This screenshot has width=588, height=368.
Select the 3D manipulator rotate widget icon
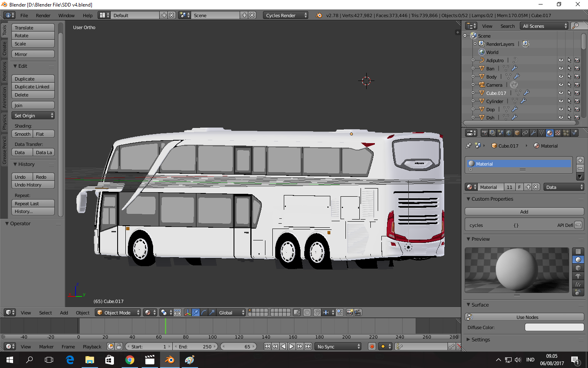tap(204, 313)
